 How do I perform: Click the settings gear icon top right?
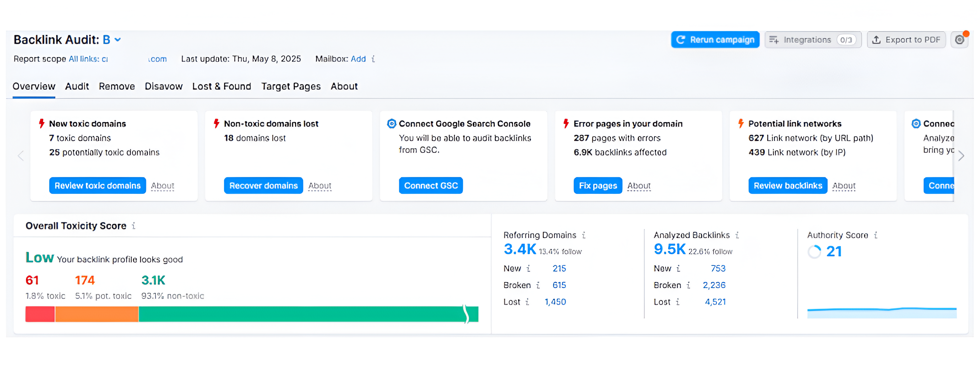tap(959, 40)
